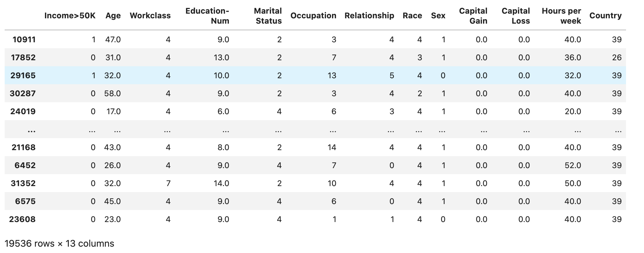Click the Education-Num column header

(x=207, y=16)
